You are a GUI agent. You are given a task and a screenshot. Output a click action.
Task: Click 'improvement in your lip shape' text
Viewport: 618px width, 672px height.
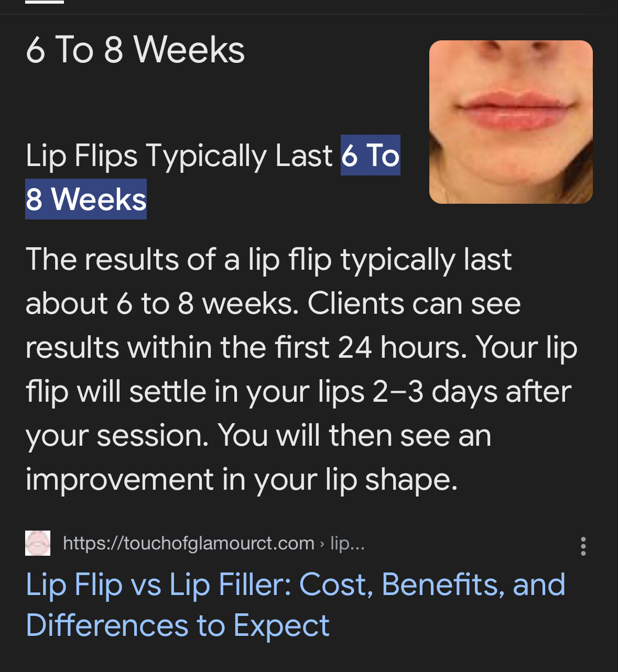(x=241, y=479)
